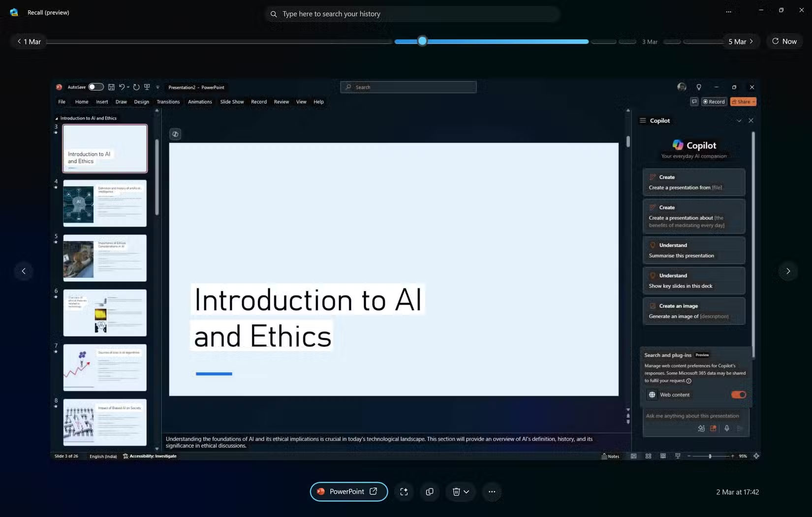Image resolution: width=812 pixels, height=517 pixels.
Task: Click Reading View icon in status bar
Action: click(x=663, y=456)
